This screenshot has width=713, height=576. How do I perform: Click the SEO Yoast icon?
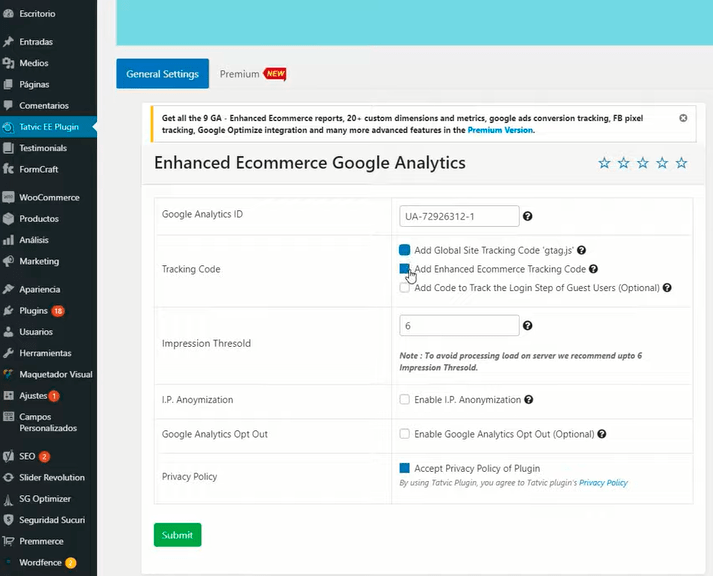tap(8, 456)
